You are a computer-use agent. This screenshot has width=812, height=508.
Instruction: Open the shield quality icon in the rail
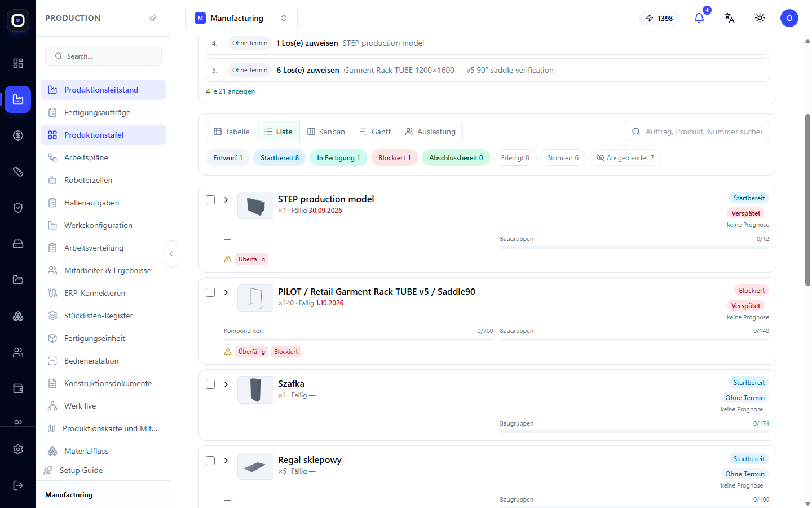point(18,208)
